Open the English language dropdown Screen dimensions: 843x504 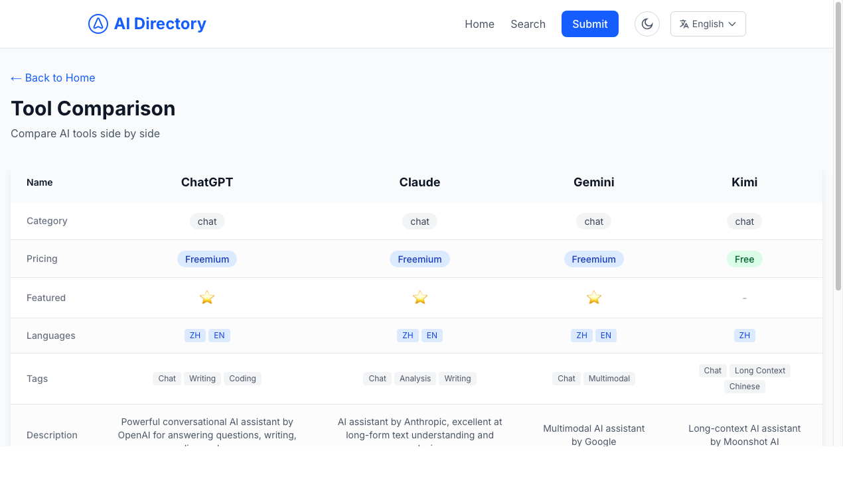[x=708, y=24]
